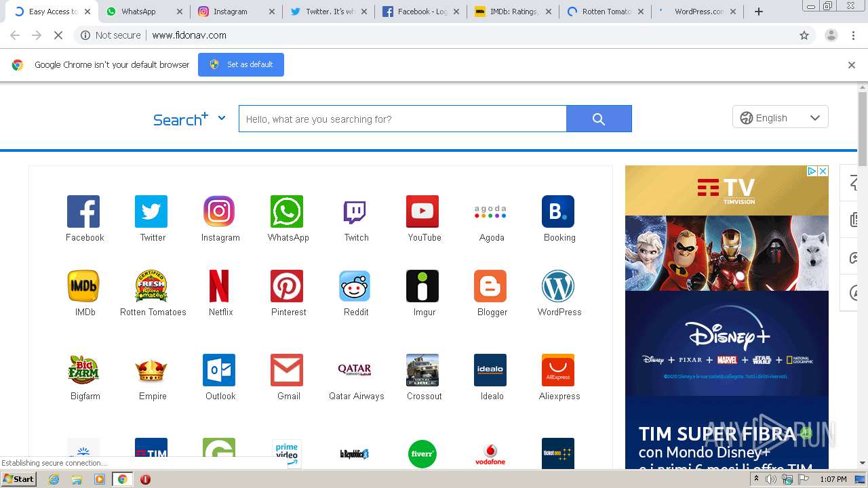Open the Chrome three-dot menu
The height and width of the screenshot is (488, 868).
[854, 35]
